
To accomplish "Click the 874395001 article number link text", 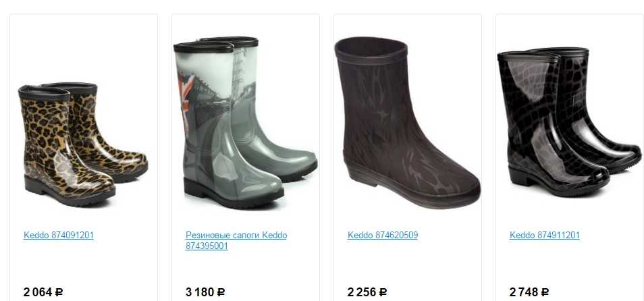I will click(x=207, y=246).
